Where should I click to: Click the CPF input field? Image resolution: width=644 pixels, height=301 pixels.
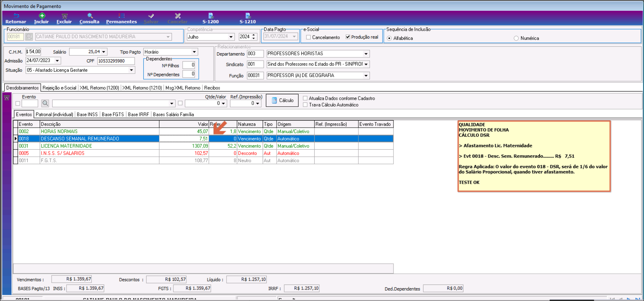[x=116, y=61]
